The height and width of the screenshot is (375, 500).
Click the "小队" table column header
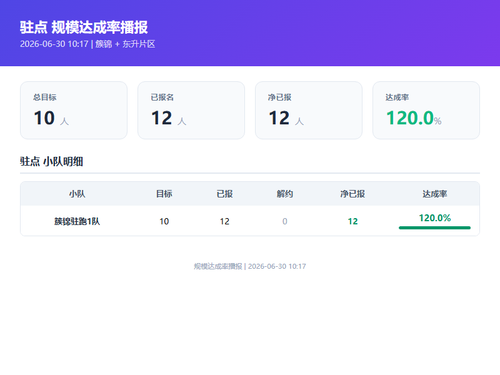(x=77, y=194)
